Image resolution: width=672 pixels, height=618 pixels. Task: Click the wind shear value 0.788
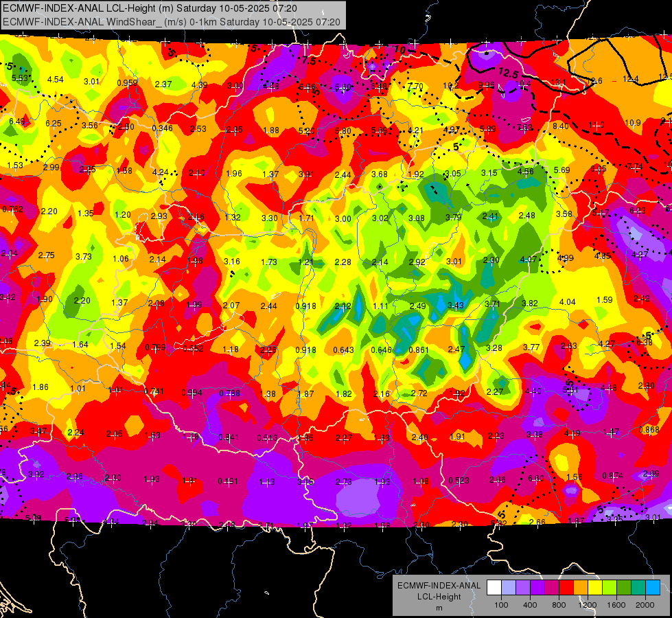[230, 393]
